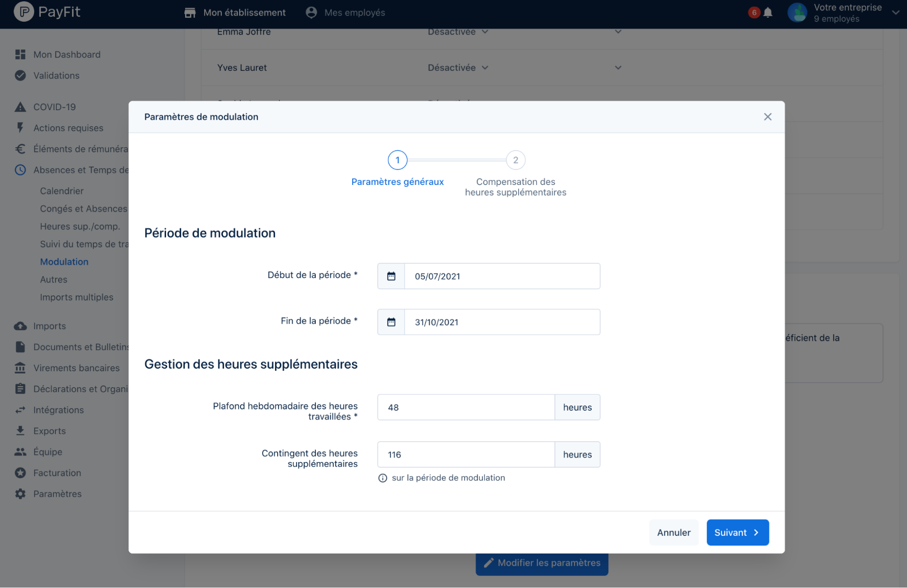The height and width of the screenshot is (588, 907).
Task: Expand Emma Joffre row chevron
Action: [618, 32]
